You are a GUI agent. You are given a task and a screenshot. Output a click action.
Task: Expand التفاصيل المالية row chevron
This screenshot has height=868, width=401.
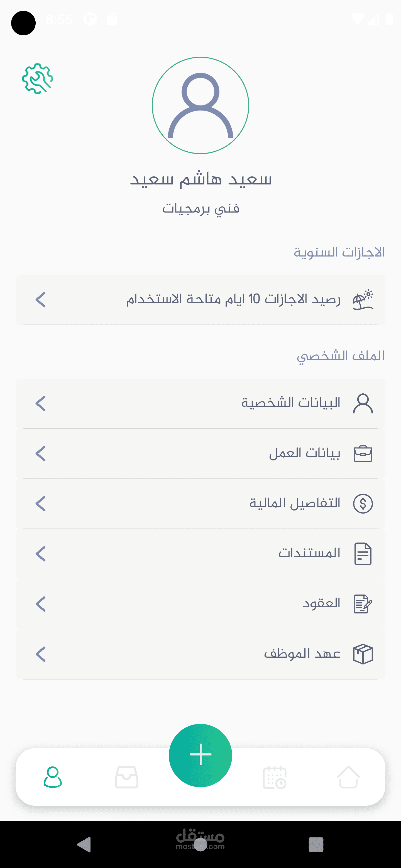(x=40, y=504)
